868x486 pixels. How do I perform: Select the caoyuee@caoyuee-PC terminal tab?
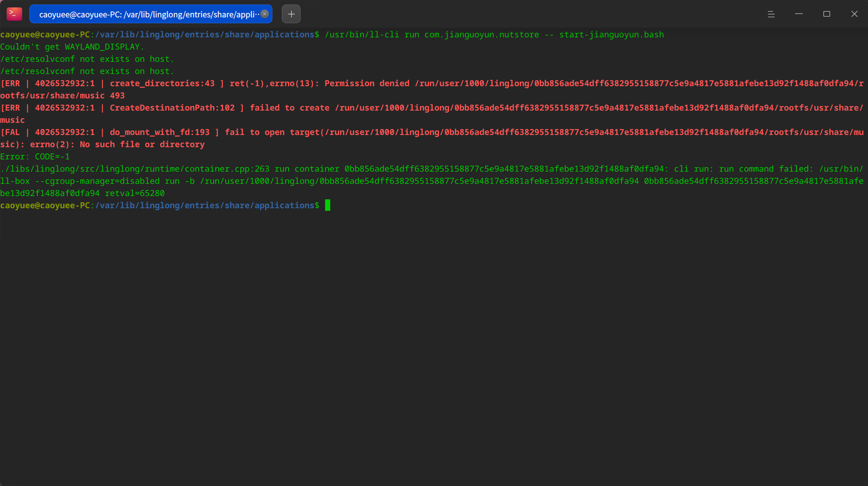tap(151, 14)
